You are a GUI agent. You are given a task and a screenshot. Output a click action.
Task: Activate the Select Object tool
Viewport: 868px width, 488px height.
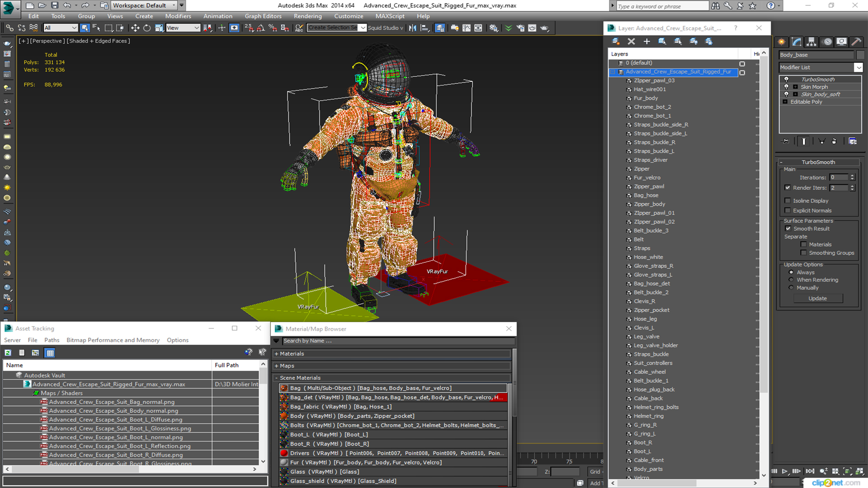pos(85,28)
